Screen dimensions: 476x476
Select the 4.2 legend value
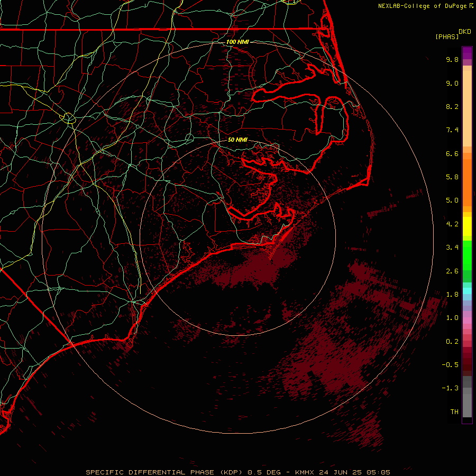452,224
